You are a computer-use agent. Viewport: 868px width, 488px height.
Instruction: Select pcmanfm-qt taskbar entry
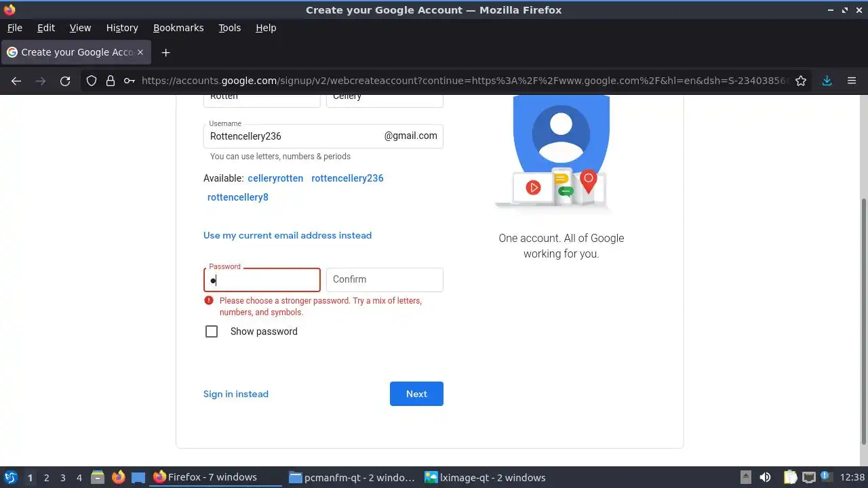(x=352, y=477)
